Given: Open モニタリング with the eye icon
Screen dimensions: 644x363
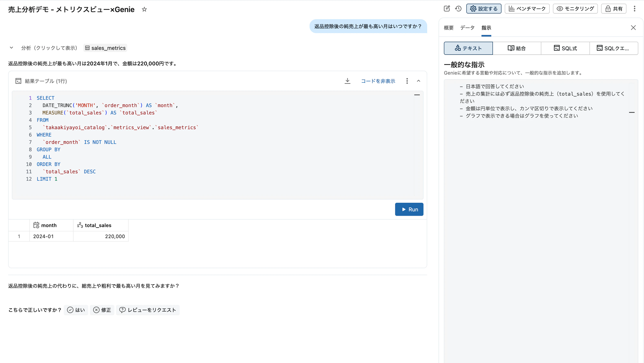Looking at the screenshot, I should pos(575,8).
